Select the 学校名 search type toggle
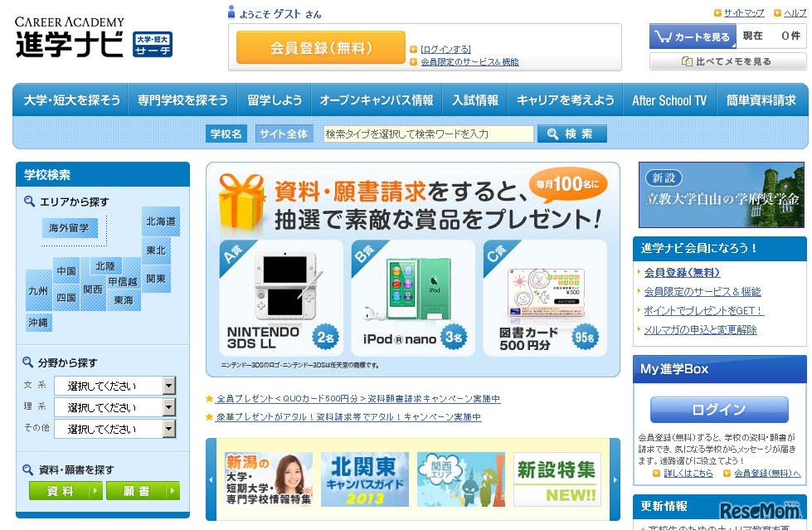 point(226,134)
